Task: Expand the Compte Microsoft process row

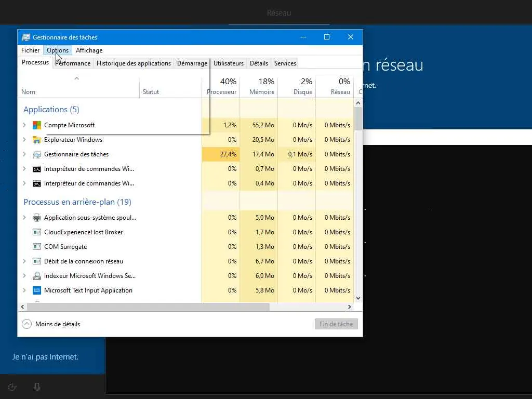Action: click(x=24, y=125)
